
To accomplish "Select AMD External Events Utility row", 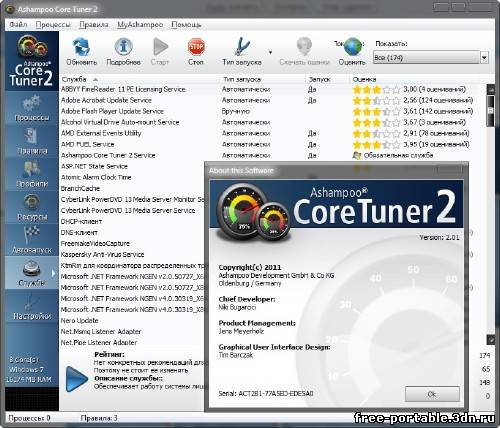I will [x=273, y=133].
